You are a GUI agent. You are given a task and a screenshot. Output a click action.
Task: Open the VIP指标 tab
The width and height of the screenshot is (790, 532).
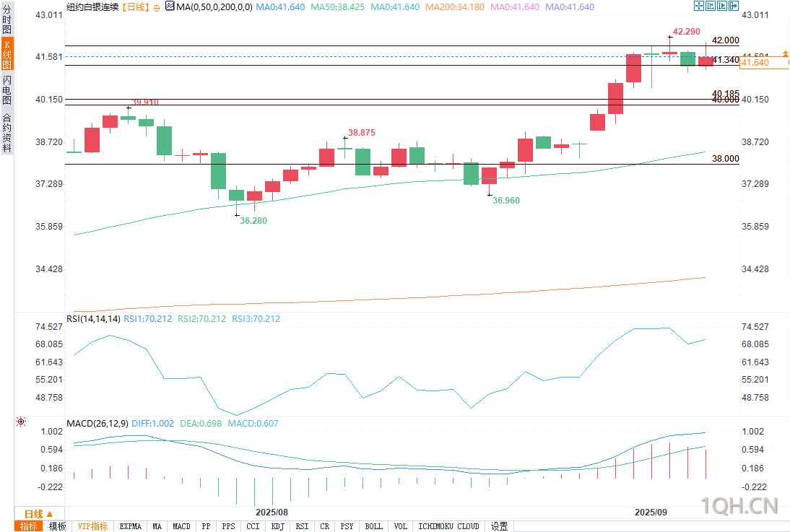point(92,526)
